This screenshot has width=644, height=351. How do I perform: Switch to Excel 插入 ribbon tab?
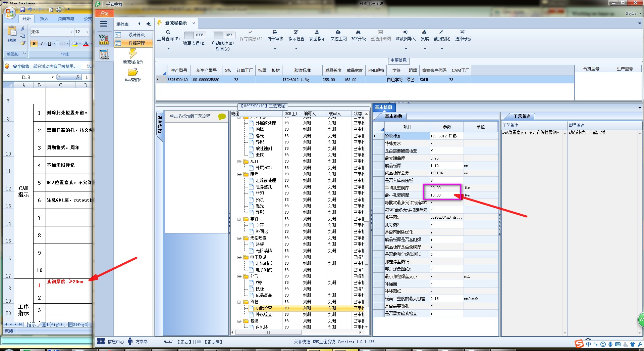pos(44,19)
